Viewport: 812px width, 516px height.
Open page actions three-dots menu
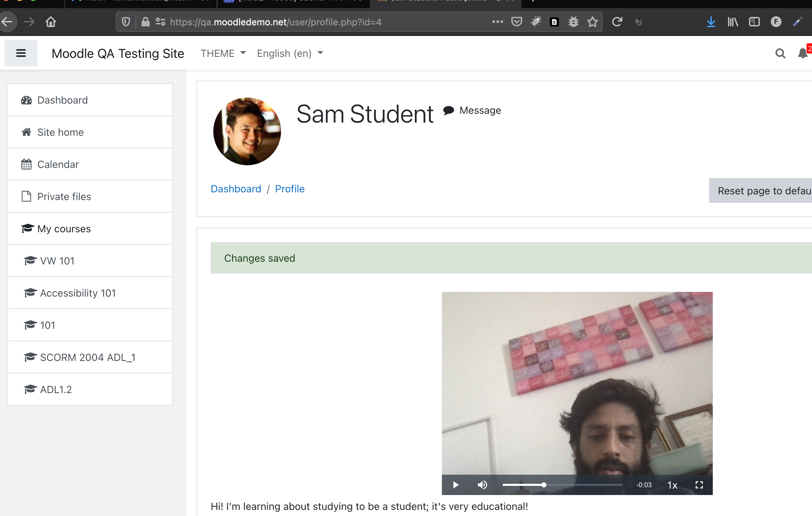pyautogui.click(x=497, y=22)
